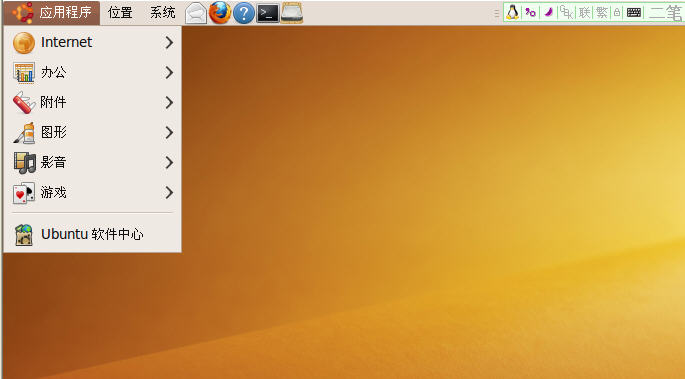Screen dimensions: 685x379
Task: Click the blue help question mark icon
Action: [244, 13]
